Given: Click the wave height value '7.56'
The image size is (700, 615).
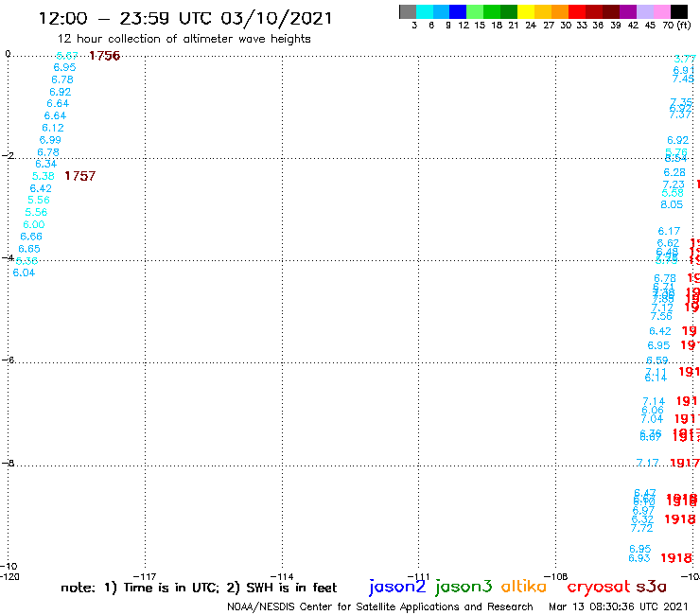Looking at the screenshot, I should 661,316.
